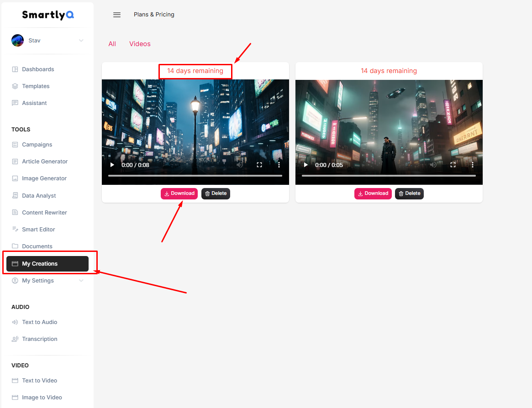Click the Transcription voice icon
This screenshot has width=532, height=408.
15,339
